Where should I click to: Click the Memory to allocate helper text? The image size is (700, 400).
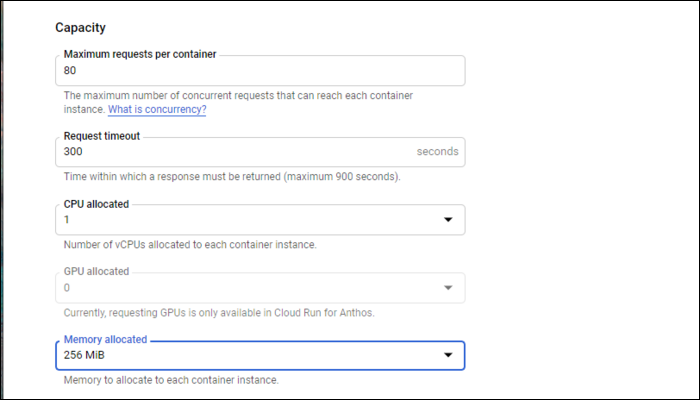[171, 380]
